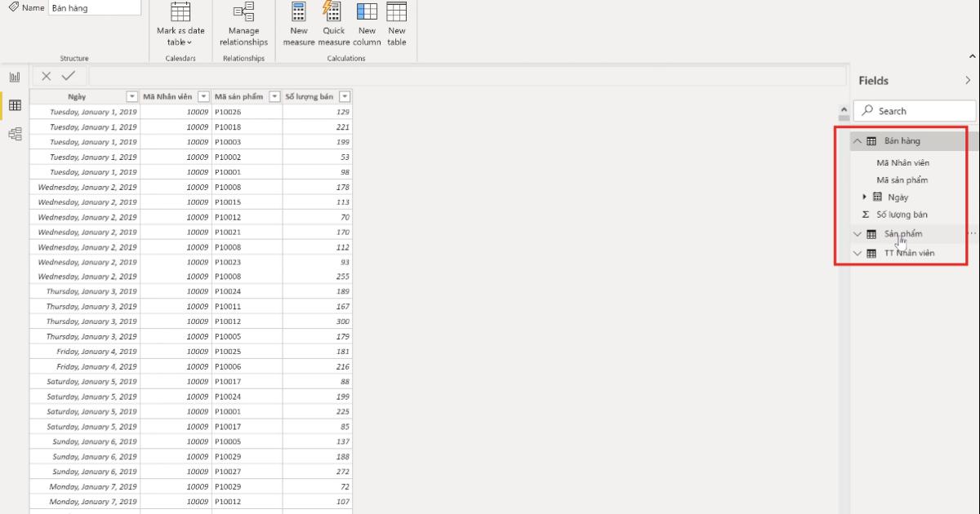Image resolution: width=980 pixels, height=514 pixels.
Task: Click the Ngày date hierarchy icon
Action: [878, 197]
